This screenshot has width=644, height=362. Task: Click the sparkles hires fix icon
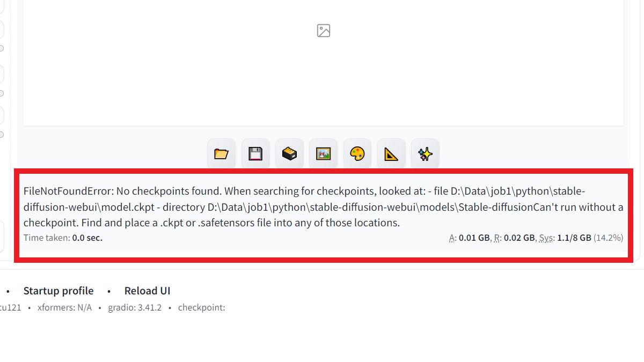425,154
